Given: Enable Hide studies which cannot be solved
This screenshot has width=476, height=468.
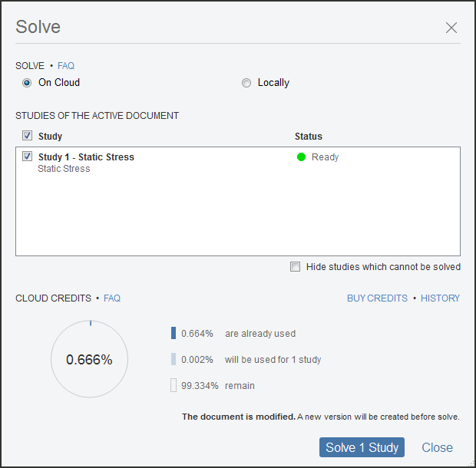Looking at the screenshot, I should click(296, 267).
